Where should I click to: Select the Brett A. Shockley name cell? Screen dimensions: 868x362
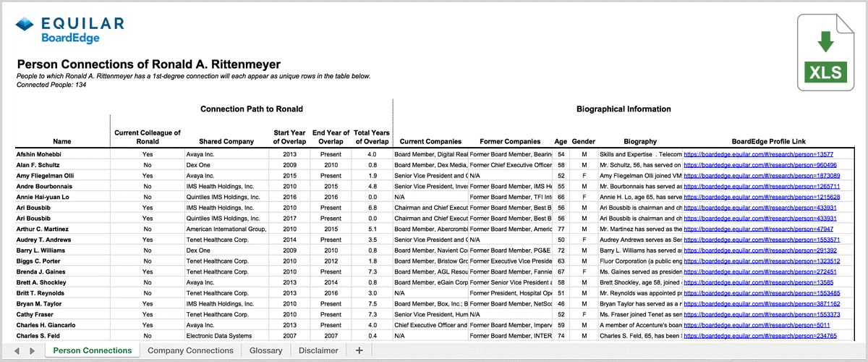62,282
